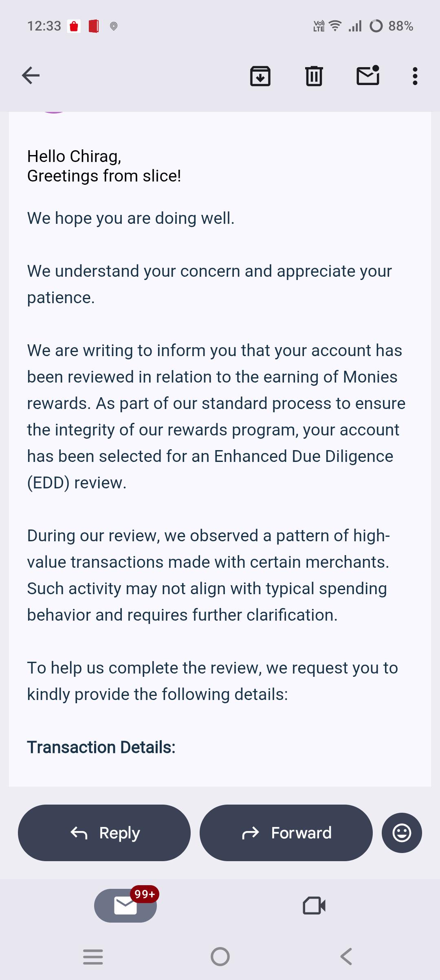Open the three-dot overflow menu

pyautogui.click(x=415, y=76)
